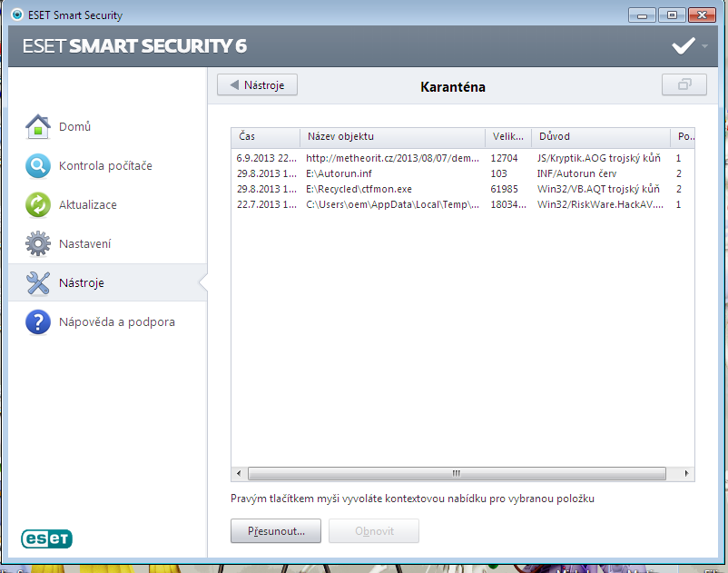Click the Win32/VB.AQT trojský kůň reason
This screenshot has height=573, width=728.
598,189
